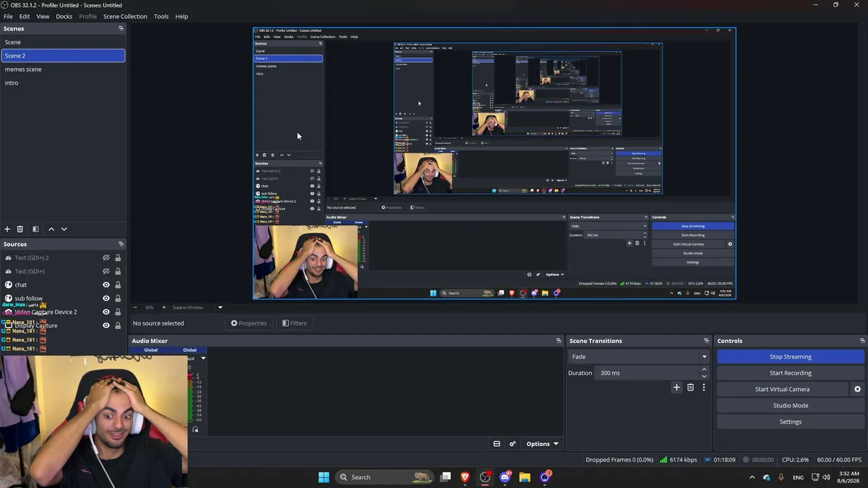Viewport: 868px width, 488px height.
Task: Increase the transition duration
Action: coord(704,369)
